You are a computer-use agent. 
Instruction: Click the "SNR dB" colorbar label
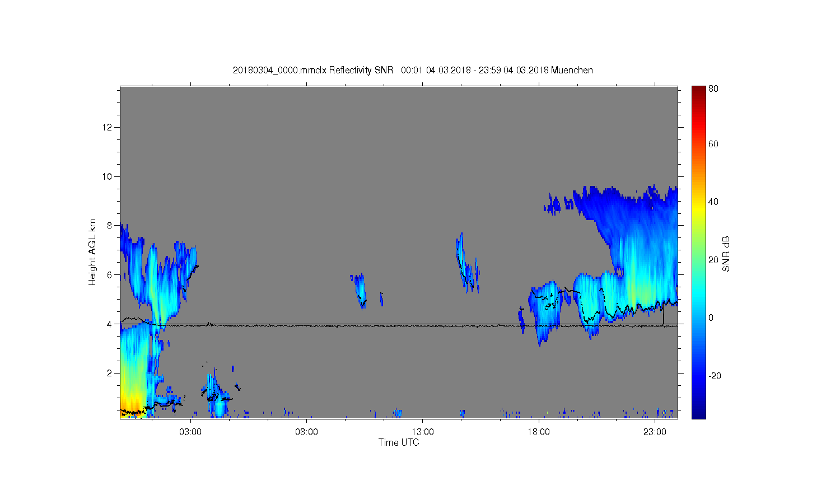726,254
